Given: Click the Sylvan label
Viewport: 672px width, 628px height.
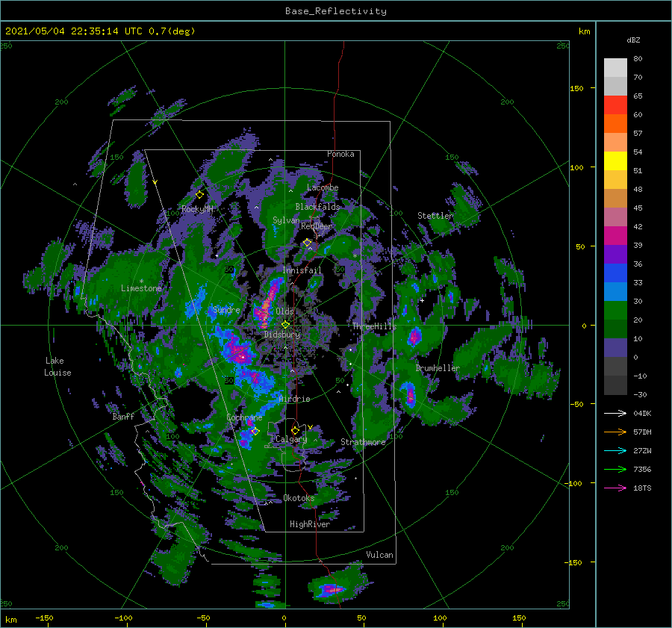Looking at the screenshot, I should coord(286,220).
